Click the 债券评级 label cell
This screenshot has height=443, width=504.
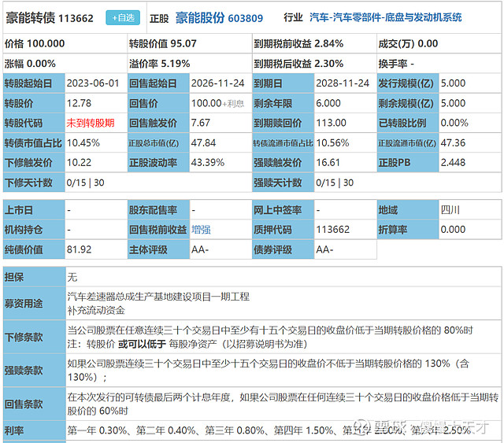(283, 249)
